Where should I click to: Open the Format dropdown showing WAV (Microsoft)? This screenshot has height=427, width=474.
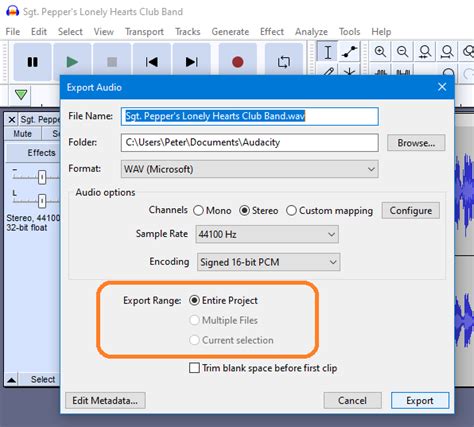tap(250, 169)
